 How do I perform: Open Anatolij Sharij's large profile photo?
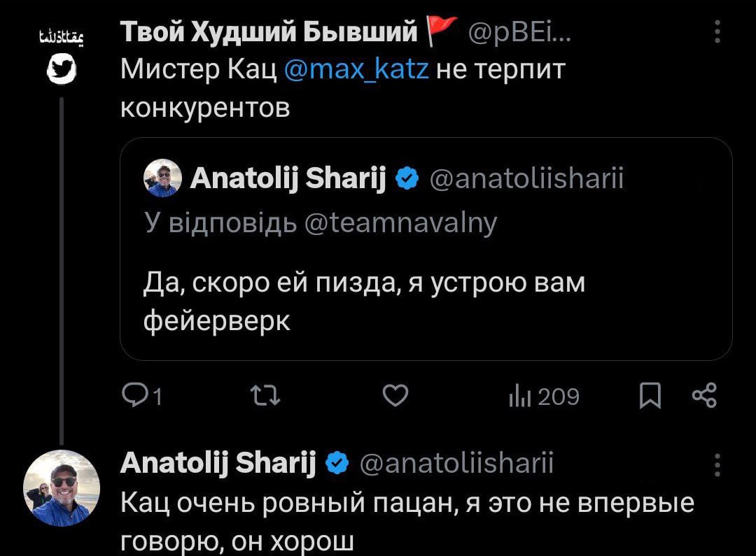(x=62, y=487)
